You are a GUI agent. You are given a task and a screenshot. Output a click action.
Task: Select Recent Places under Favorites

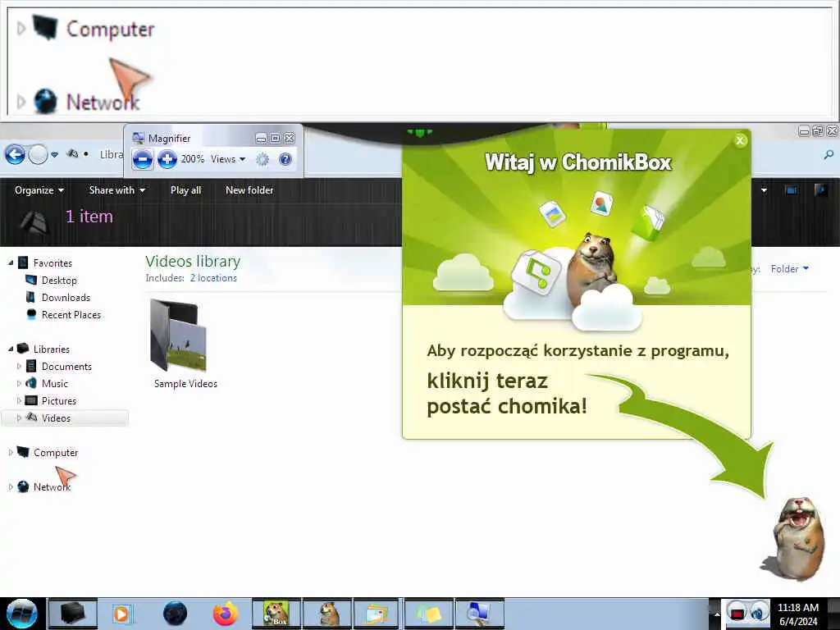[x=71, y=315]
